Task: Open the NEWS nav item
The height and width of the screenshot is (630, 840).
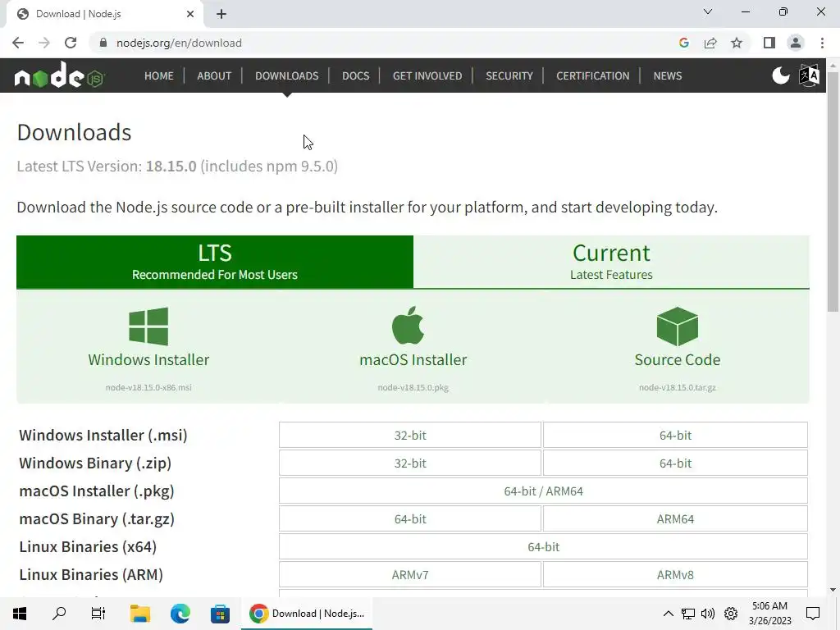Action: (668, 75)
